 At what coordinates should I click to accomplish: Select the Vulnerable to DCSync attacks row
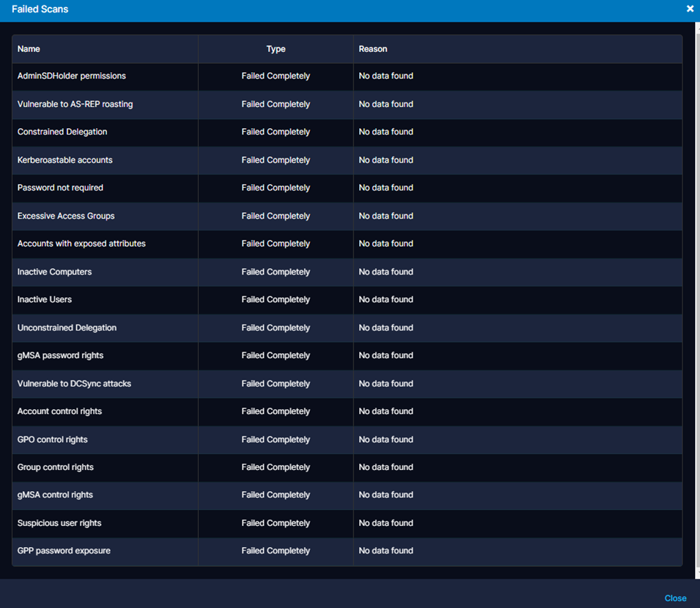click(x=105, y=384)
